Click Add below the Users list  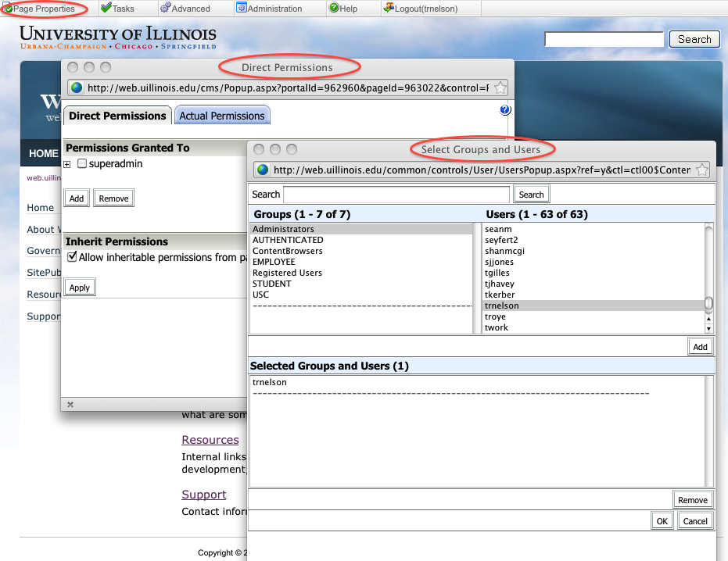[x=700, y=347]
